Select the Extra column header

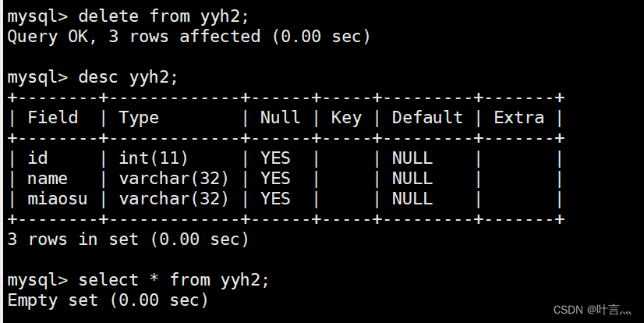click(x=518, y=118)
